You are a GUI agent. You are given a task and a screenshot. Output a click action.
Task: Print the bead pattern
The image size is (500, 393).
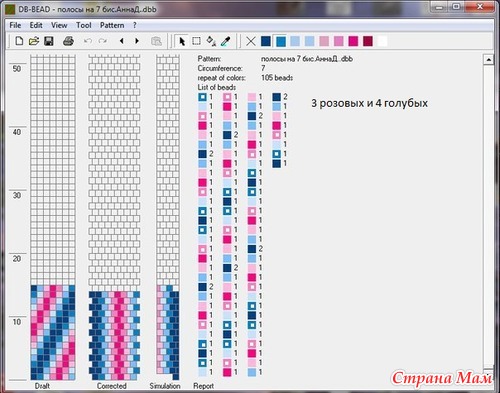point(68,41)
